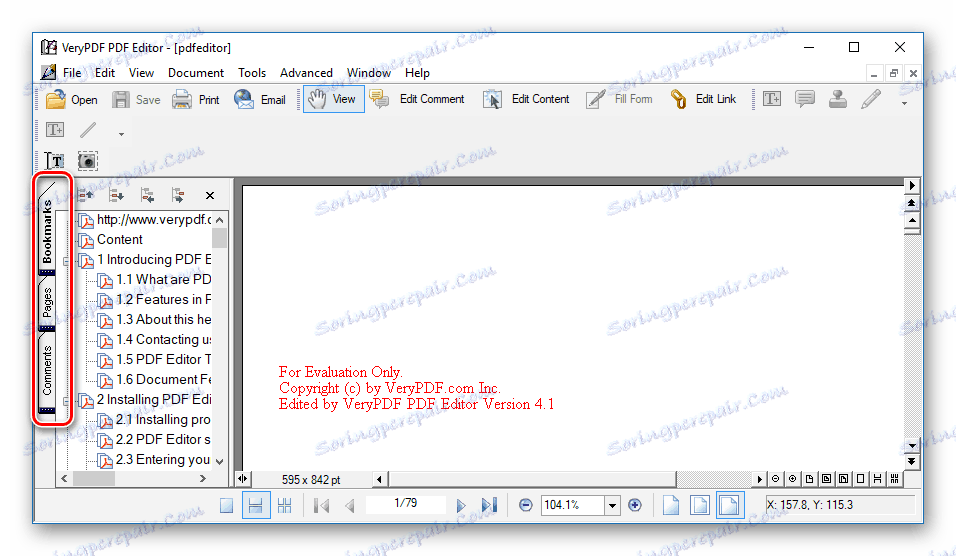Open a PDF with the Open toolbar button
This screenshot has width=956, height=556.
[x=72, y=99]
